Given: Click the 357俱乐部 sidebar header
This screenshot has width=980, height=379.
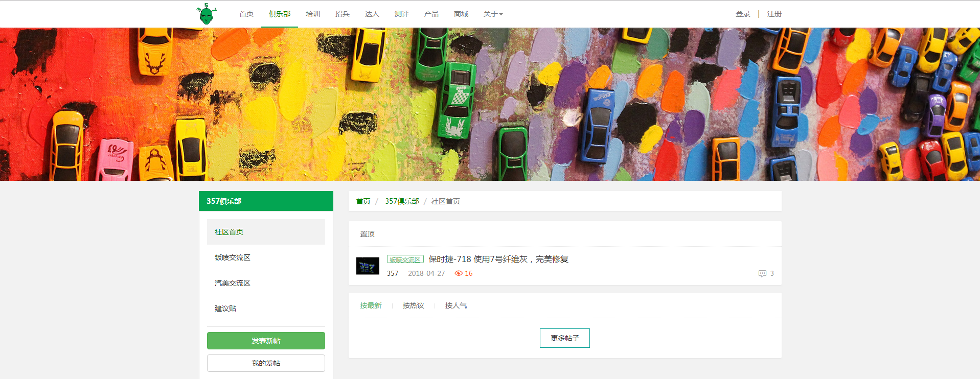Looking at the screenshot, I should [266, 201].
